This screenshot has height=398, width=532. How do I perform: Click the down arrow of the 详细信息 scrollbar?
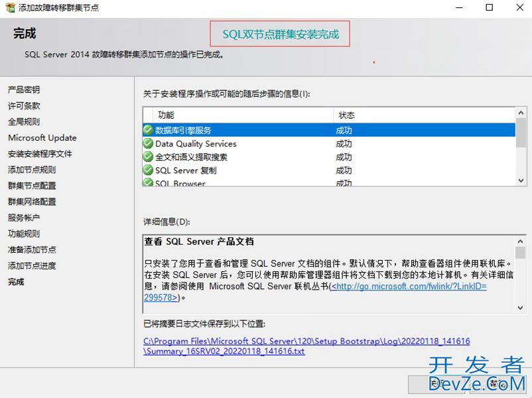click(x=521, y=308)
